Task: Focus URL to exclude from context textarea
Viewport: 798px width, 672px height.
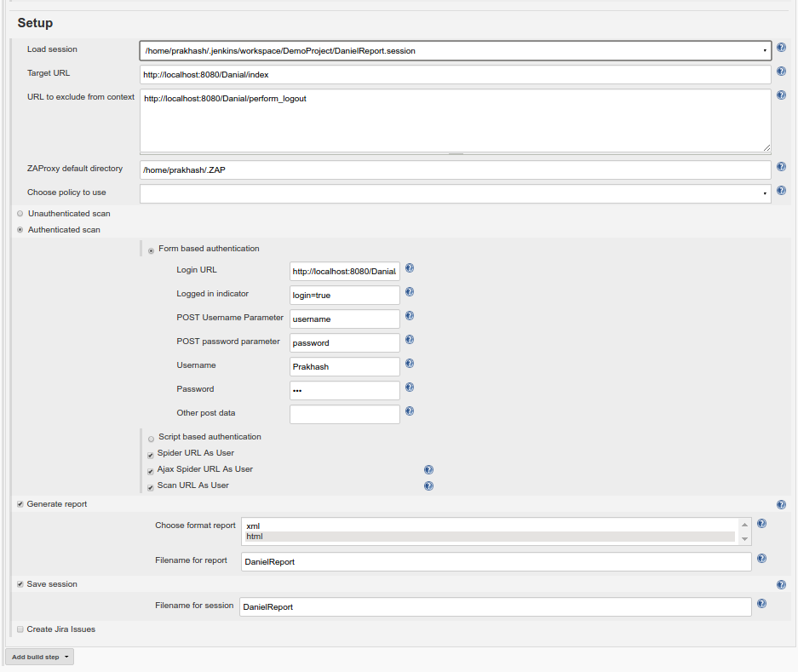Action: [x=455, y=121]
